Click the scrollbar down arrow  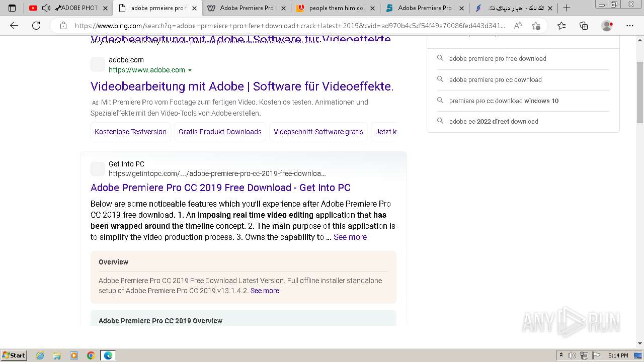click(x=640, y=343)
